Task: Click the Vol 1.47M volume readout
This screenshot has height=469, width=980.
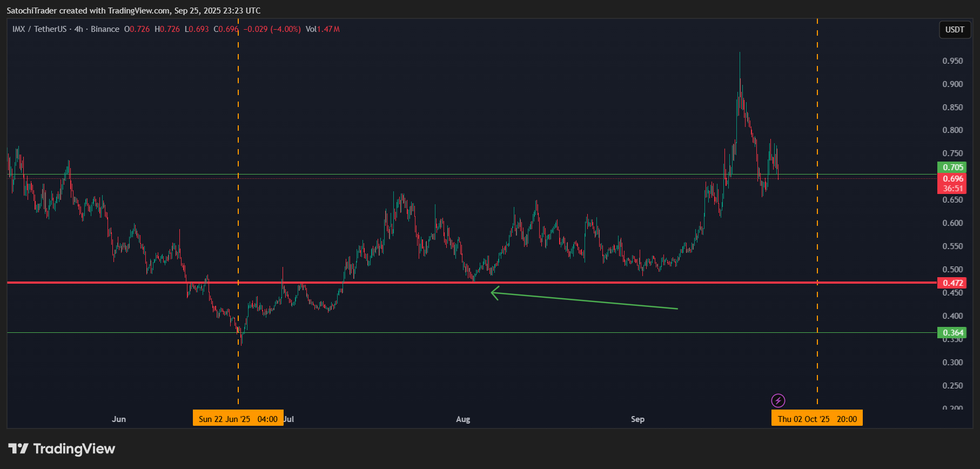Action: coord(323,29)
